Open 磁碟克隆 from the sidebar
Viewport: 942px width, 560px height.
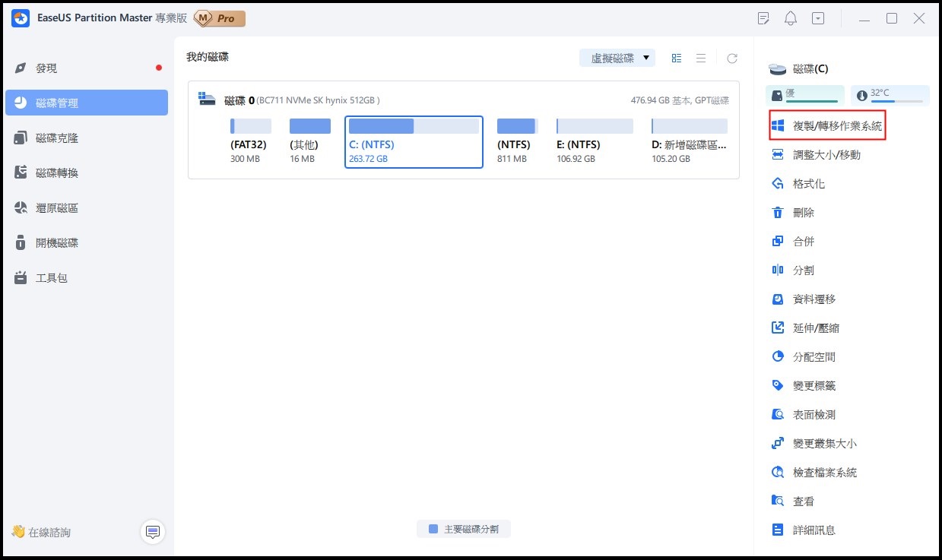[87, 138]
